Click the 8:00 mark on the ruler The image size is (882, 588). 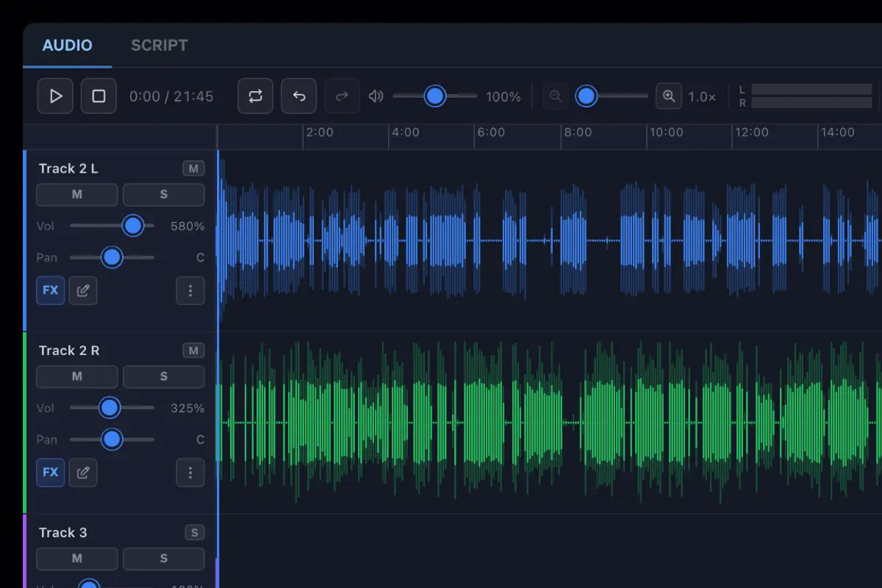578,132
